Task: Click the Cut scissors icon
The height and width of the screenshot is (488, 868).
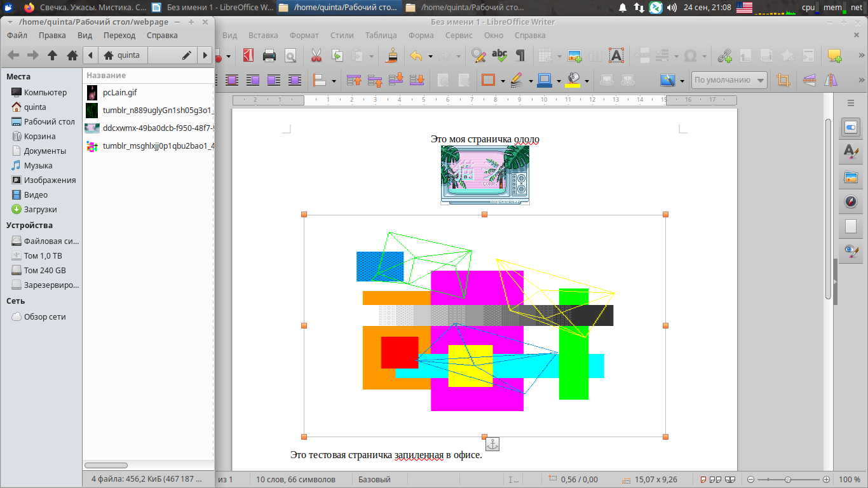Action: point(316,56)
